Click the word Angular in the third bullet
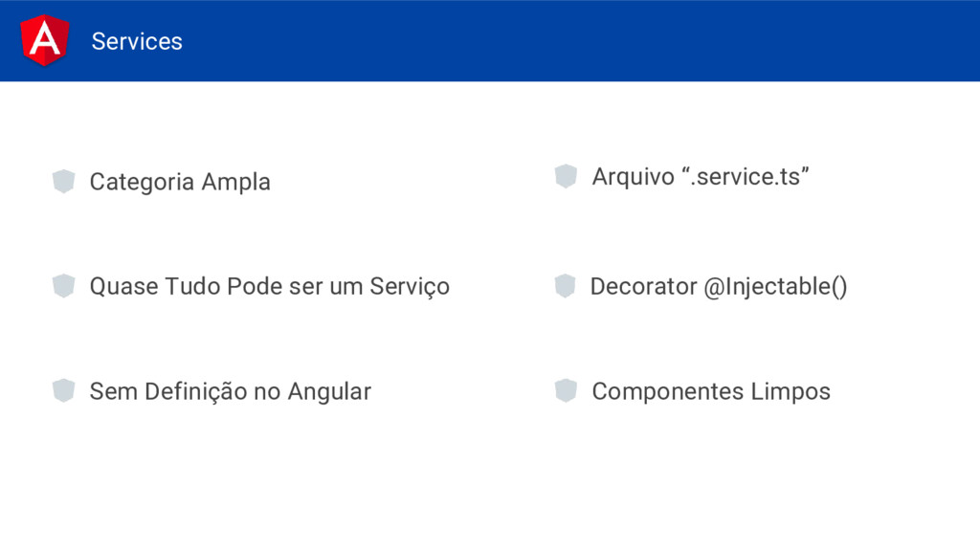Viewport: 980px width, 551px height. pos(329,392)
